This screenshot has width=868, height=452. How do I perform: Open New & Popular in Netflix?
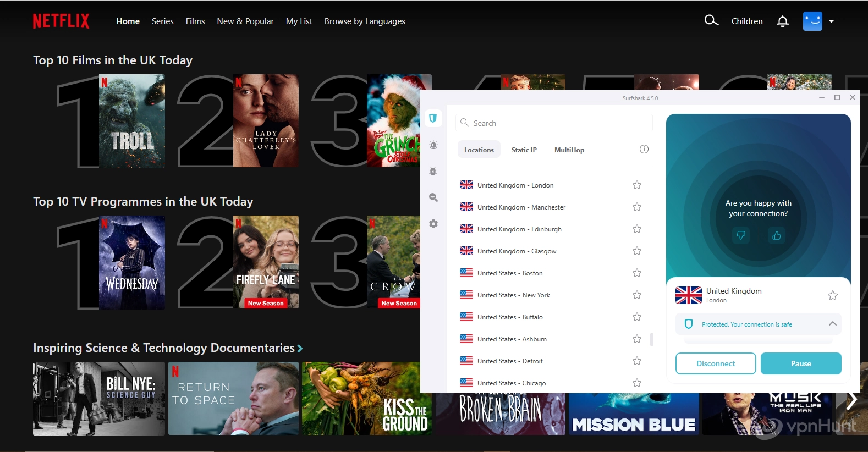(245, 21)
